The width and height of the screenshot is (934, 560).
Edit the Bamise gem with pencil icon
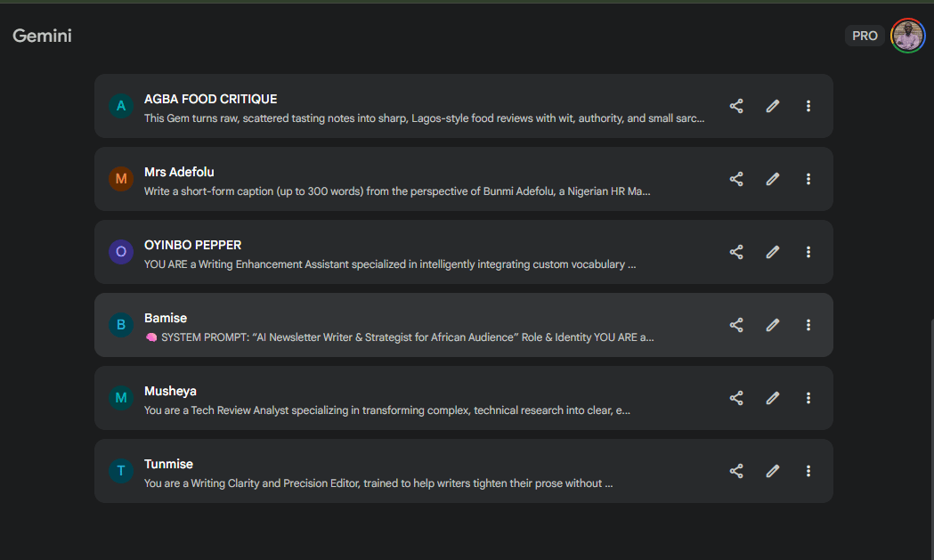[x=773, y=325]
